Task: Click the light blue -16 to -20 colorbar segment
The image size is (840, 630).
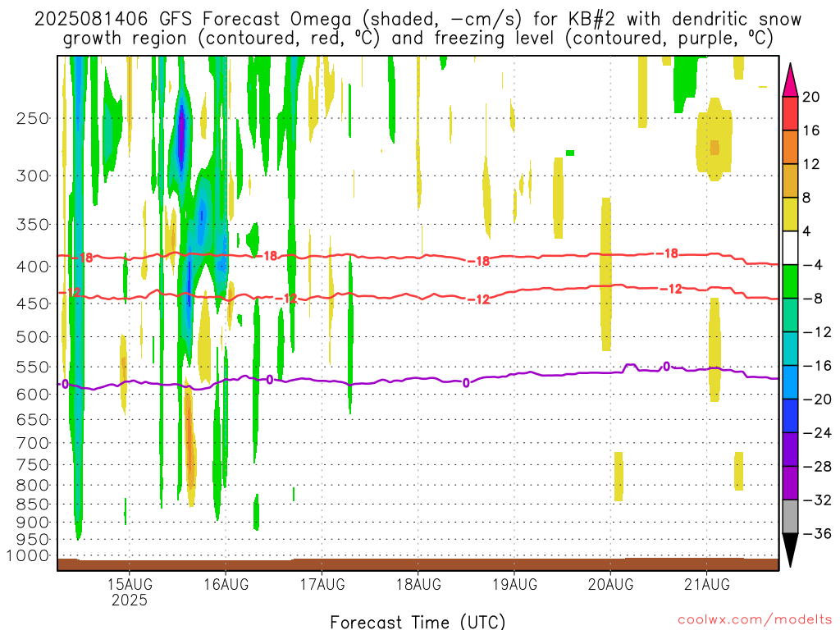Action: (x=790, y=382)
